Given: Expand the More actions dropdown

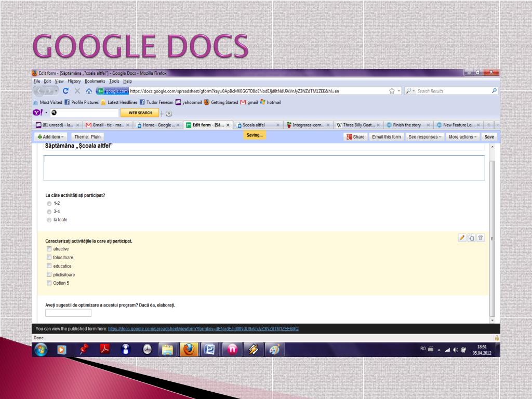Looking at the screenshot, I should pos(462,137).
